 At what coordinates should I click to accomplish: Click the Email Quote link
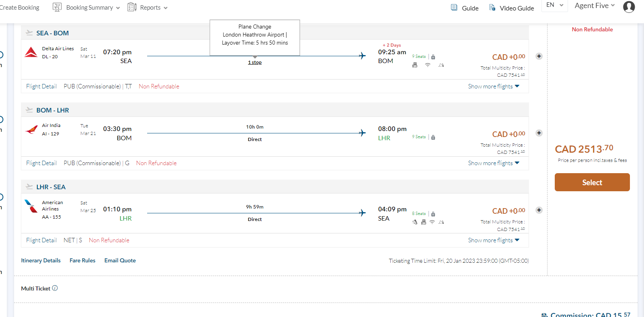[120, 260]
